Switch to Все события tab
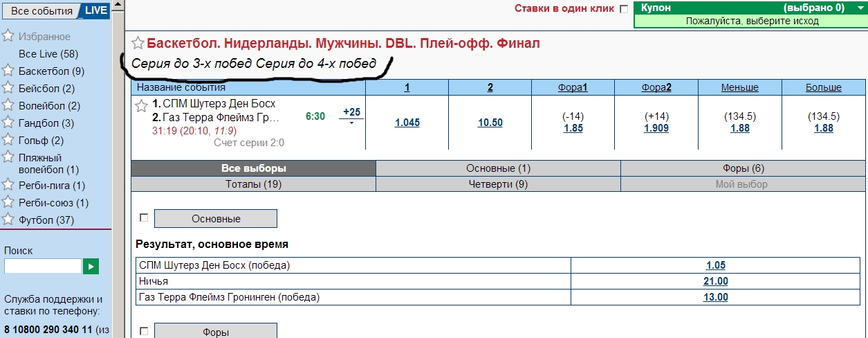868x338 pixels. pos(41,11)
